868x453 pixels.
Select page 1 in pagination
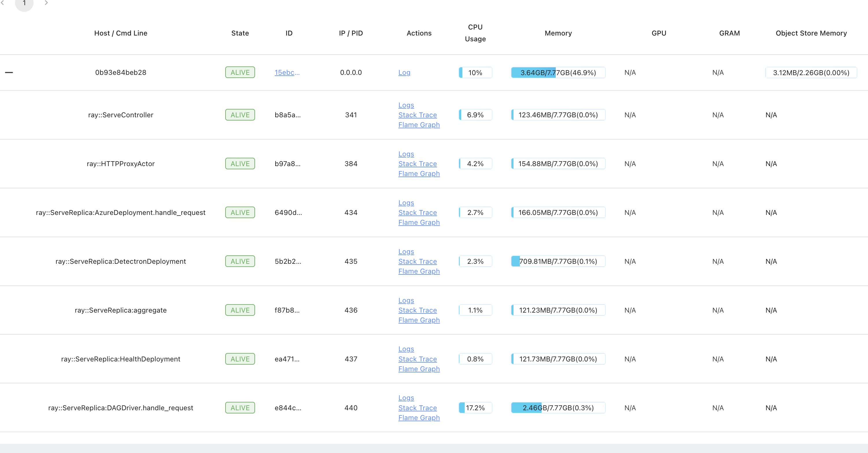point(24,3)
